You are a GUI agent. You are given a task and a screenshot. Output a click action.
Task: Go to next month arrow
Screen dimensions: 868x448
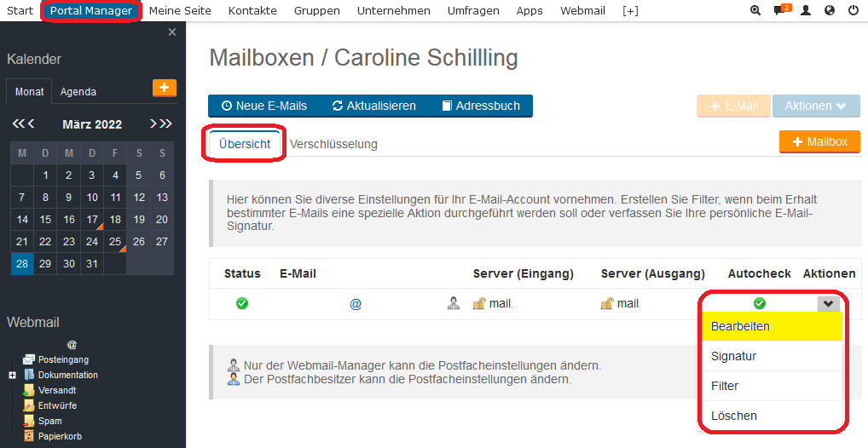pos(153,123)
